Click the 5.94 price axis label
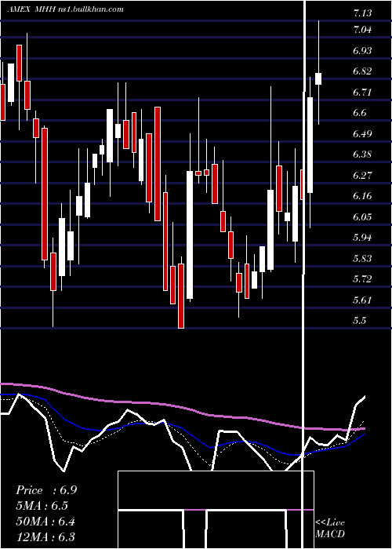The width and height of the screenshot is (392, 549). [x=362, y=238]
